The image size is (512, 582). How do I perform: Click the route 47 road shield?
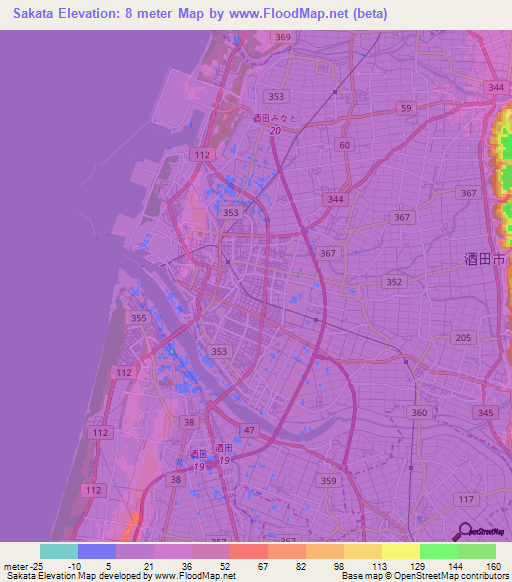249,430
